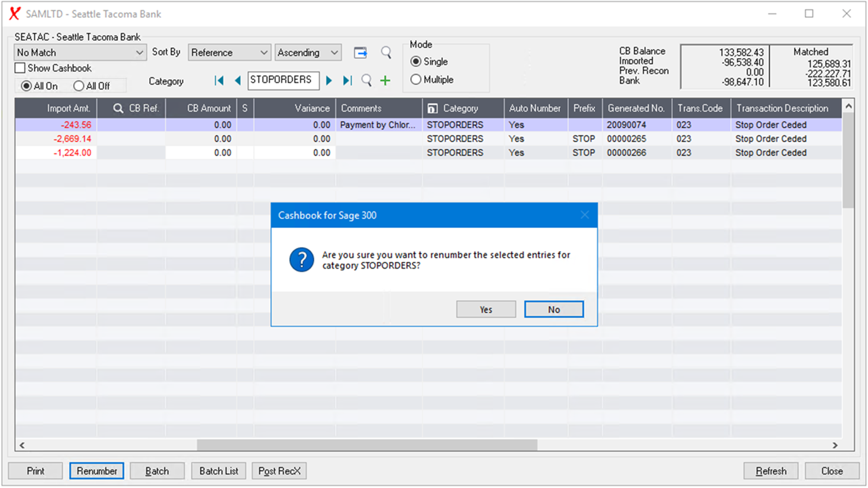The height and width of the screenshot is (488, 868).
Task: Click the horizontal scrollbar thumb
Action: pyautogui.click(x=367, y=446)
